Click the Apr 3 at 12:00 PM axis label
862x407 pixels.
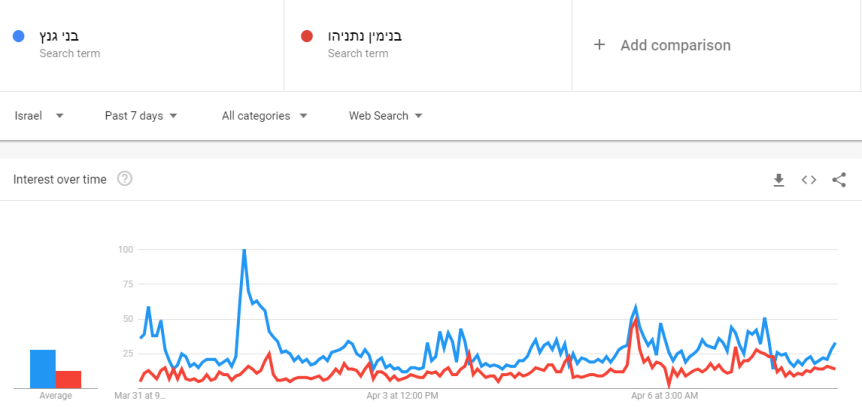click(x=403, y=396)
